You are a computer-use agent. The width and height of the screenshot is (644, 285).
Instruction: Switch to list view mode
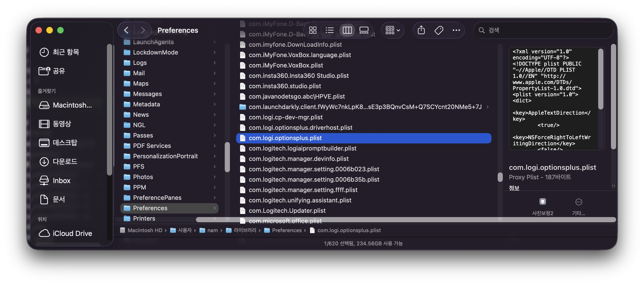pos(330,30)
